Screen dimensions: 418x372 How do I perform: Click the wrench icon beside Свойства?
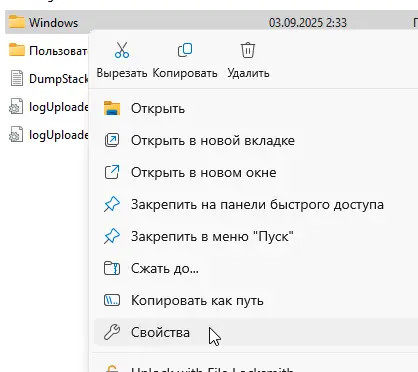pyautogui.click(x=112, y=332)
